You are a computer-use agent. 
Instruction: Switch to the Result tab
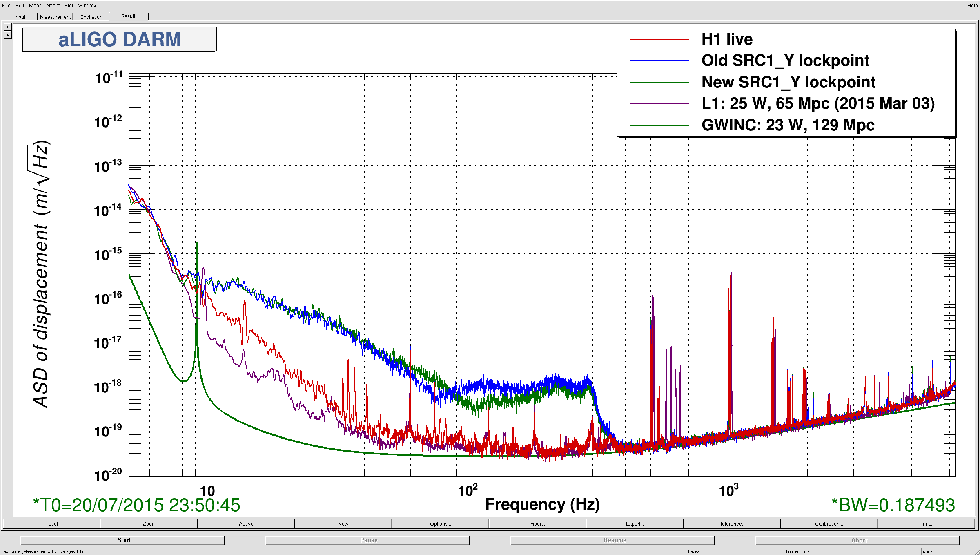128,16
